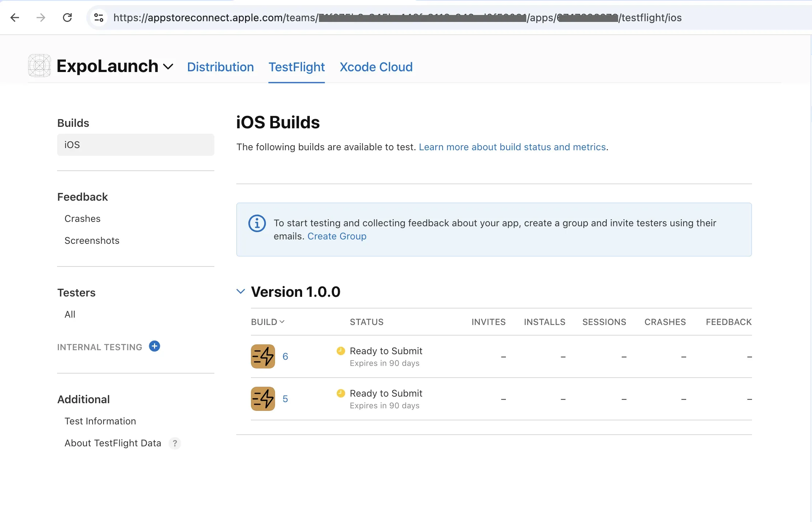Click the app icon for build 5
This screenshot has height=522, width=812.
coord(263,399)
